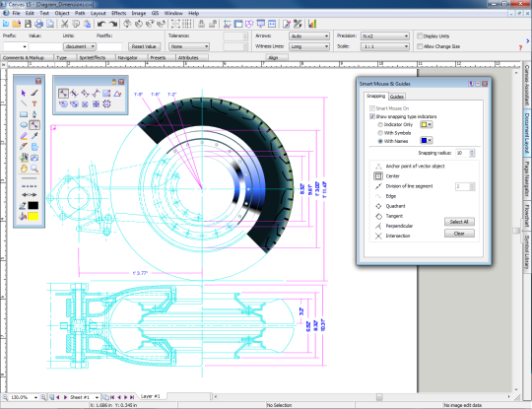Switch to the Guides tab
Screen dimensions: 532x409
click(x=397, y=97)
